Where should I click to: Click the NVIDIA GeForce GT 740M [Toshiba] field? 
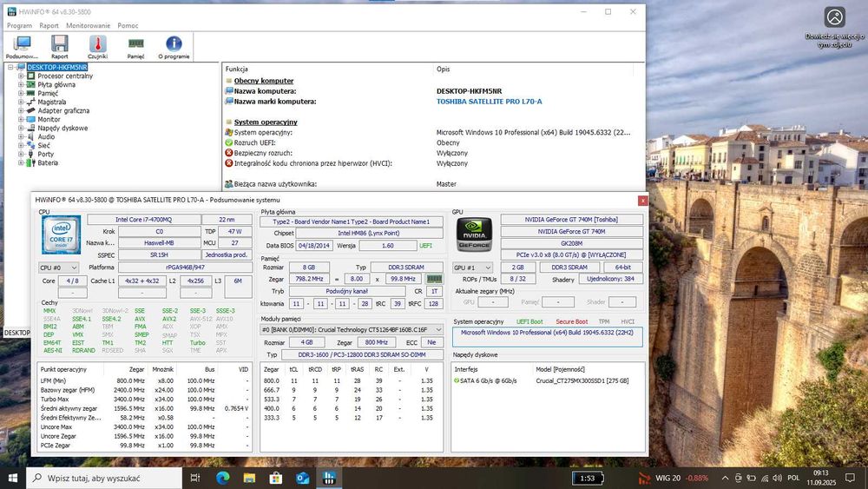click(571, 219)
